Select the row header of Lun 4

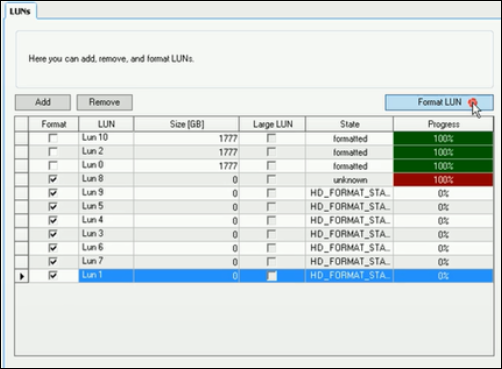point(22,221)
